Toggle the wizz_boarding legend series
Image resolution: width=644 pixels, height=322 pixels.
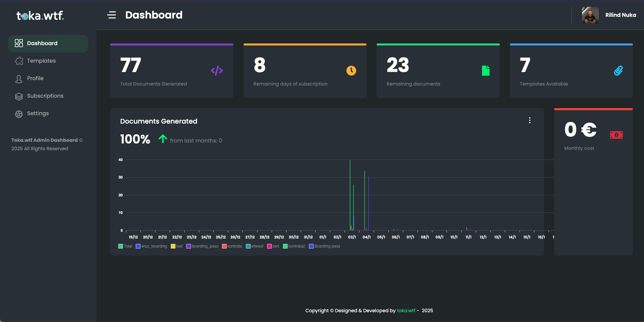point(152,246)
